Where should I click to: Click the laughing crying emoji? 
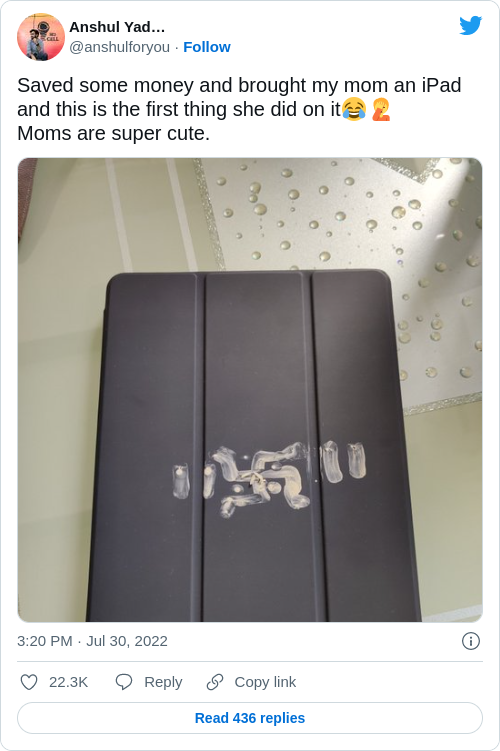pos(354,109)
